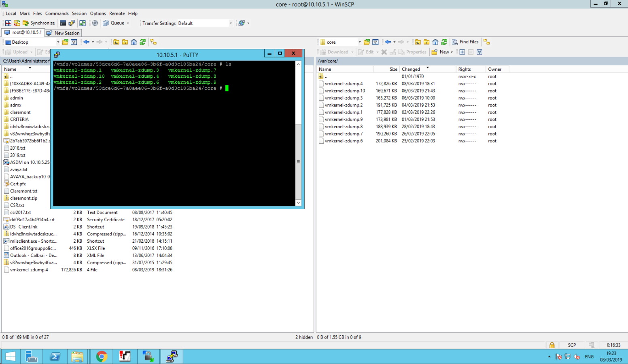Image resolution: width=628 pixels, height=364 pixels.
Task: Open the Remote menu
Action: (x=117, y=13)
